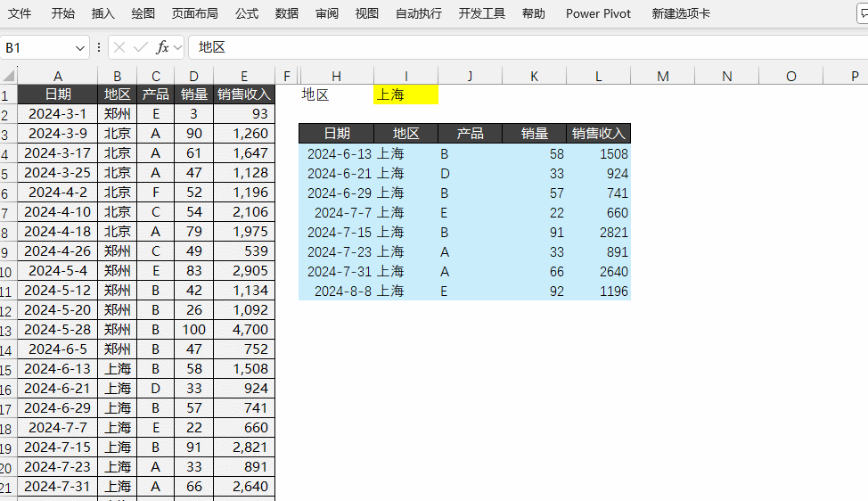Switch to the 审阅 tab
868x501 pixels.
[326, 14]
